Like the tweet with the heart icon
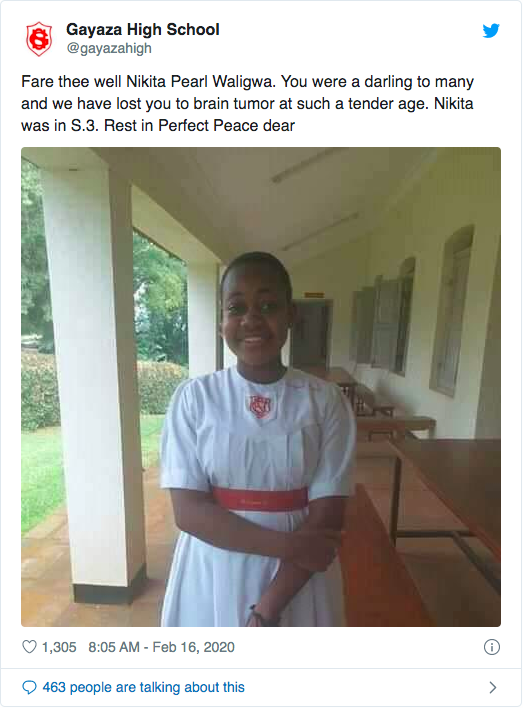This screenshot has height=708, width=523. pos(29,647)
